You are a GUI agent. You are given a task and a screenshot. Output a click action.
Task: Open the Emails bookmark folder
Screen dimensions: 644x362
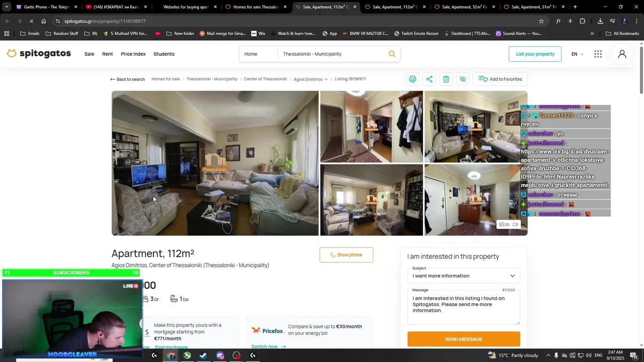tap(30, 34)
